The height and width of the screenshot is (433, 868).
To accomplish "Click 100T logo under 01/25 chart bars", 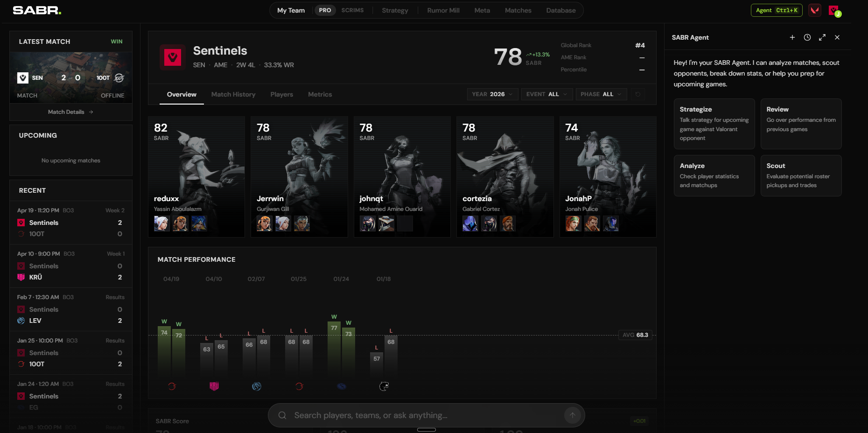I will coord(299,386).
